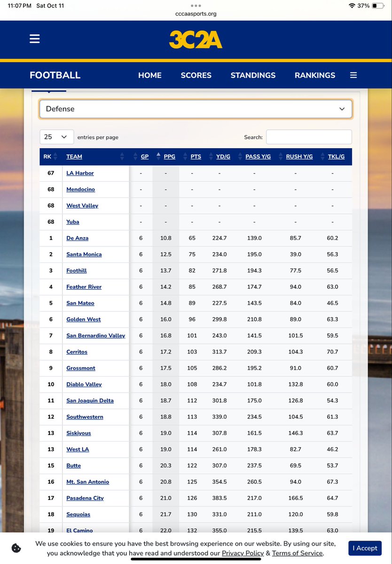Open West LA team link
This screenshot has height=564, width=392.
[x=78, y=449]
